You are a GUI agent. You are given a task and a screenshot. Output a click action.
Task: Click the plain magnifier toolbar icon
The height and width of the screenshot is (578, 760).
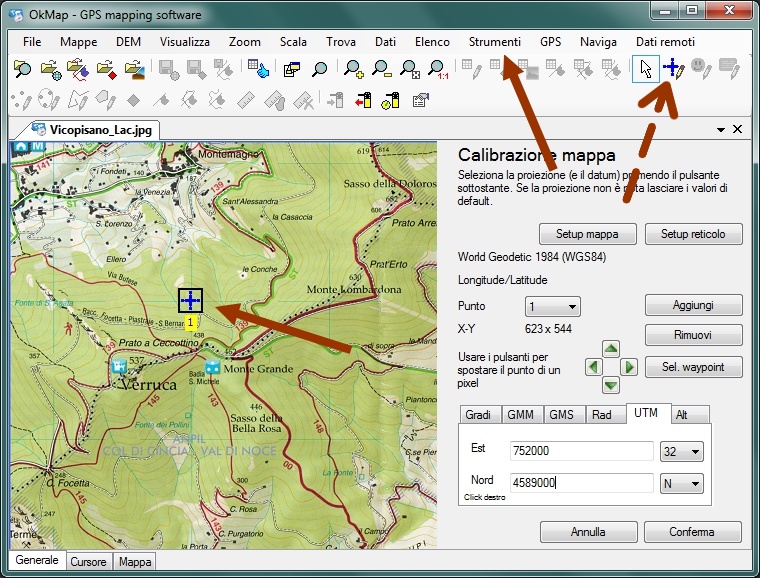(x=319, y=69)
